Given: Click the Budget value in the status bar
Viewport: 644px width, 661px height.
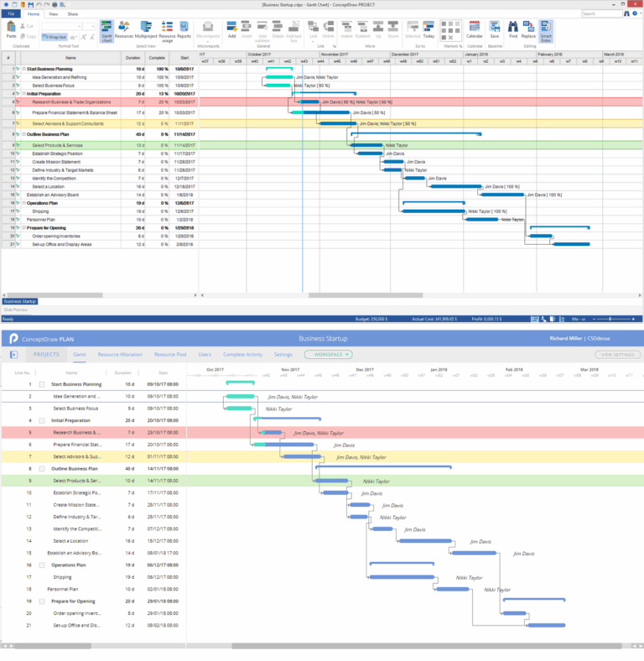Looking at the screenshot, I should (371, 319).
